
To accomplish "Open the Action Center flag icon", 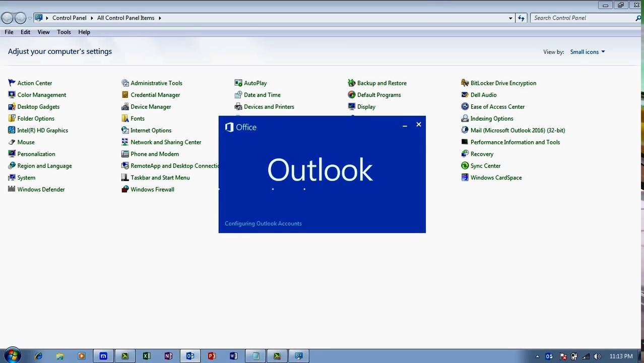I will point(12,83).
